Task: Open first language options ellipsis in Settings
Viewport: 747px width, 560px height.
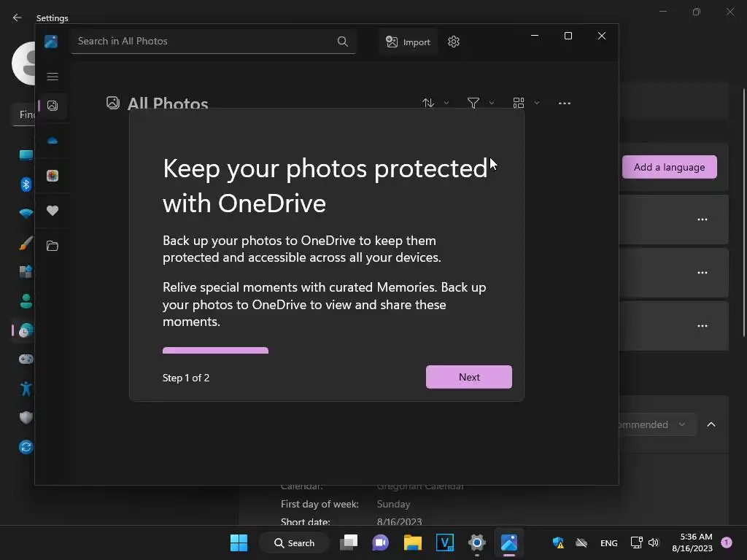Action: tap(703, 219)
